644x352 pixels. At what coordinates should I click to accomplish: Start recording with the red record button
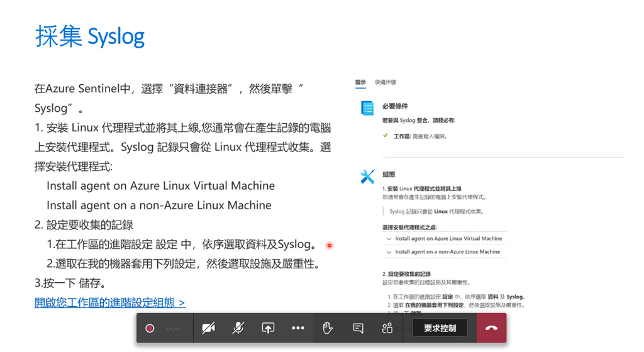150,328
